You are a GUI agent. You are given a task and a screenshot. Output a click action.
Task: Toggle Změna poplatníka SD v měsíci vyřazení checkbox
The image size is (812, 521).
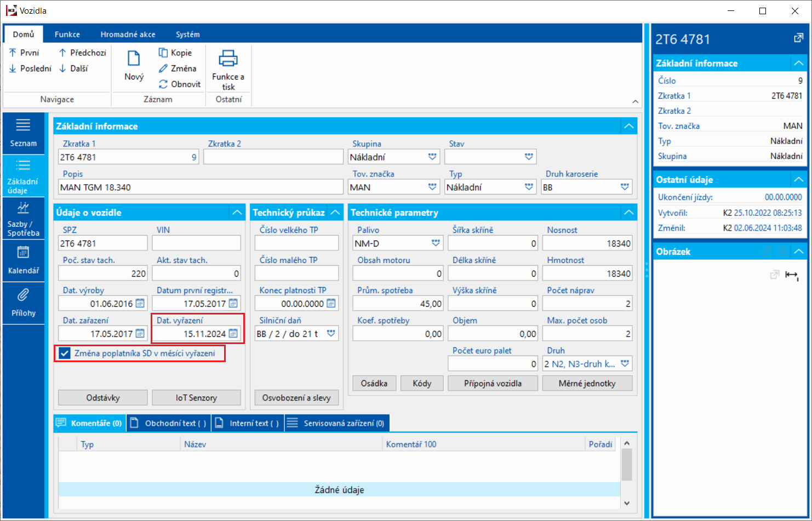65,353
